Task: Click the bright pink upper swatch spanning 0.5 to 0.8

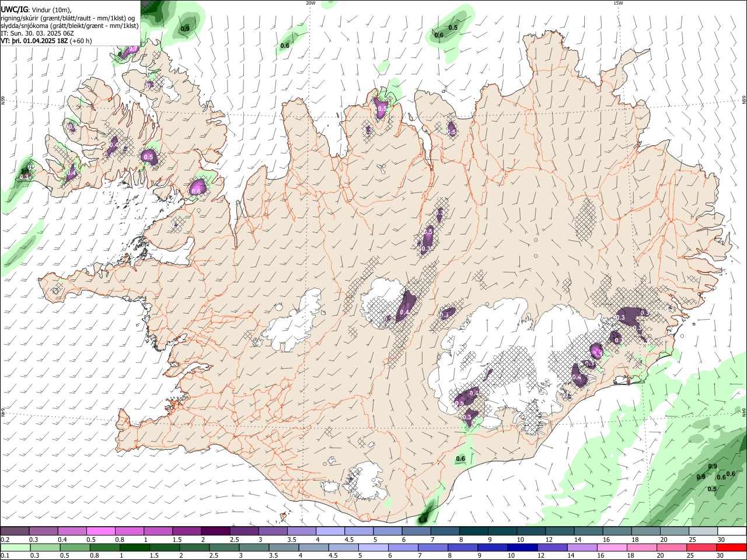Action: coord(100,531)
